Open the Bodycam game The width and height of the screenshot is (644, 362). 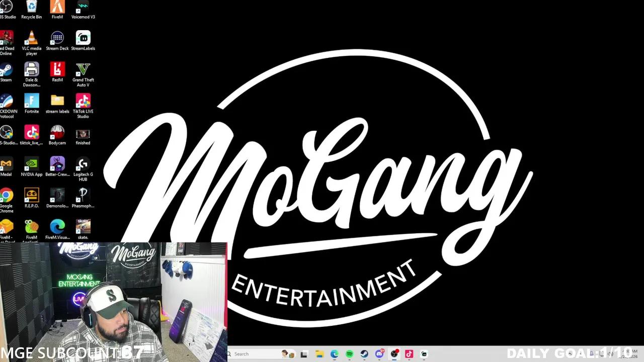(57, 133)
